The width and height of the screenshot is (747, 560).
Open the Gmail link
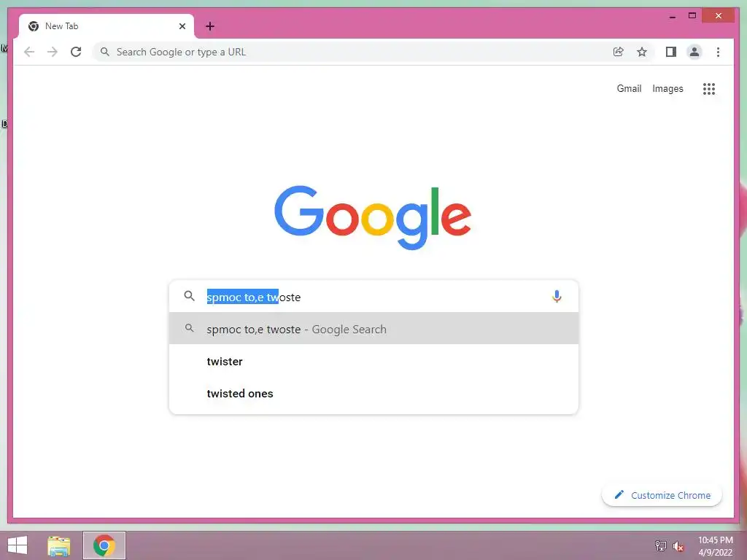[629, 88]
